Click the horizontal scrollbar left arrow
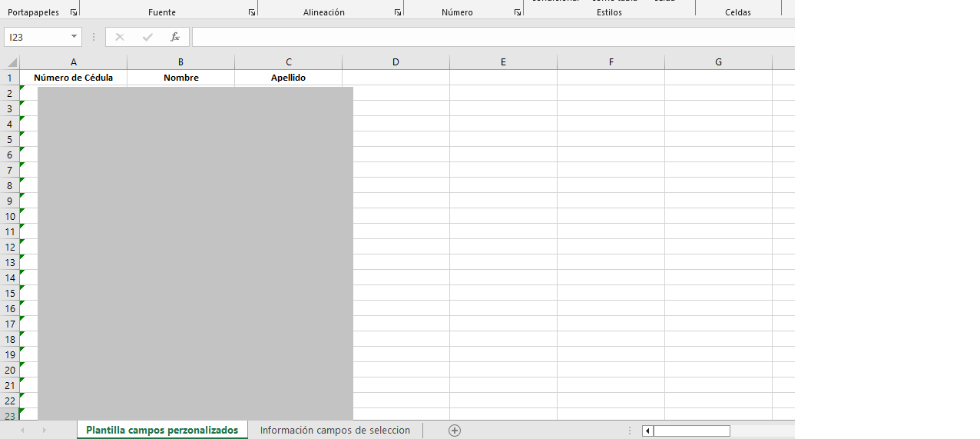This screenshot has width=980, height=439. pos(647,431)
